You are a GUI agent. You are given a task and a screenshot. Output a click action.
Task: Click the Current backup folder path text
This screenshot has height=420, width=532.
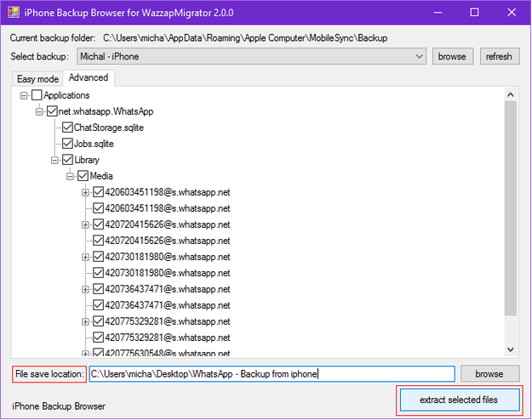click(x=245, y=38)
